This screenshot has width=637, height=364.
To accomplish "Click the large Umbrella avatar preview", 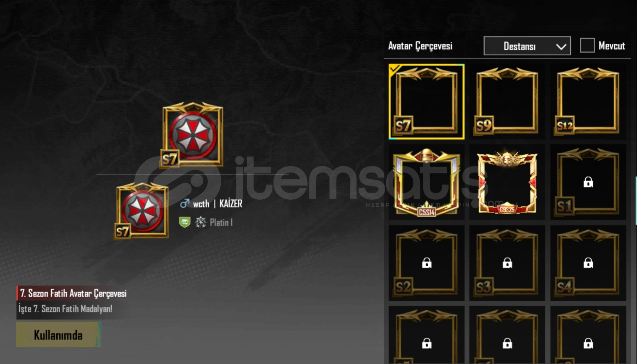I will [x=192, y=135].
